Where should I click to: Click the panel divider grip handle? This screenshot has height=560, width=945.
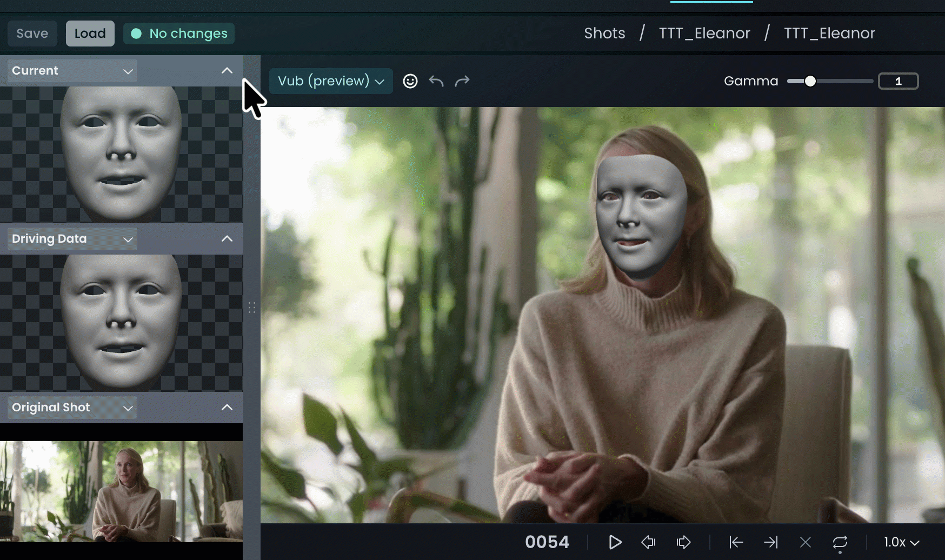click(x=252, y=308)
